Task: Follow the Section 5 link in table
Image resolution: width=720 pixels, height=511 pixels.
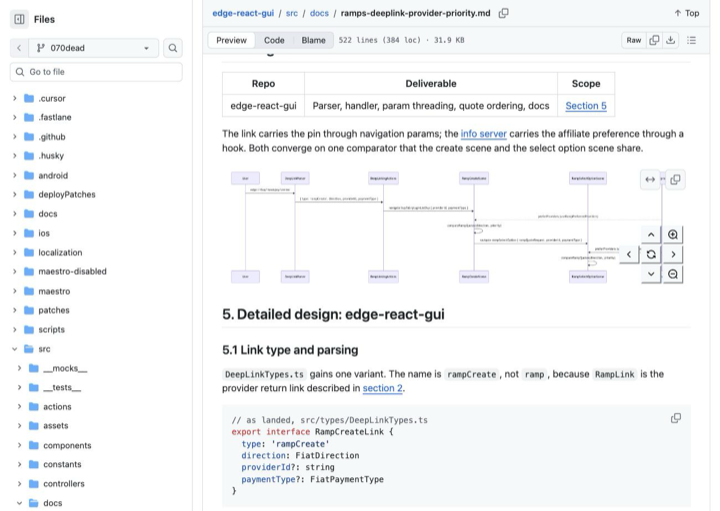Action: [x=586, y=106]
